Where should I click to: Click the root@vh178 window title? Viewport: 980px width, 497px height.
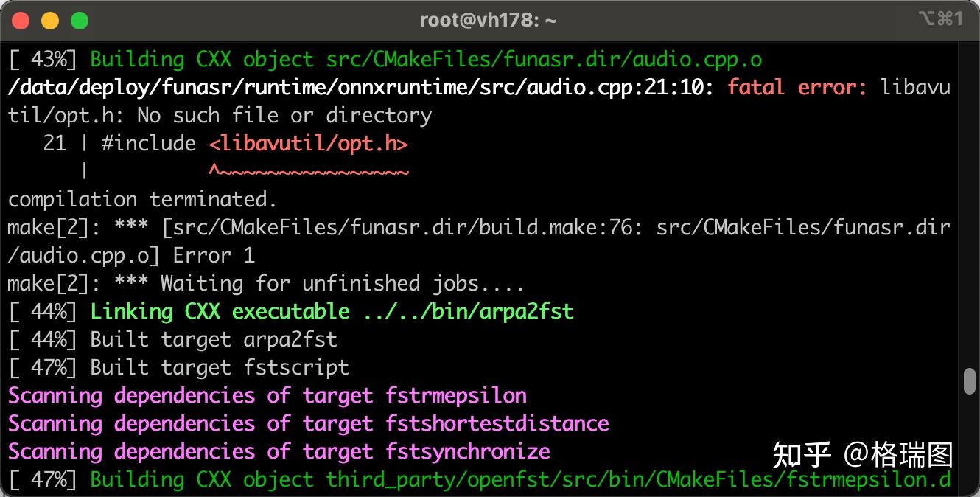tap(489, 20)
